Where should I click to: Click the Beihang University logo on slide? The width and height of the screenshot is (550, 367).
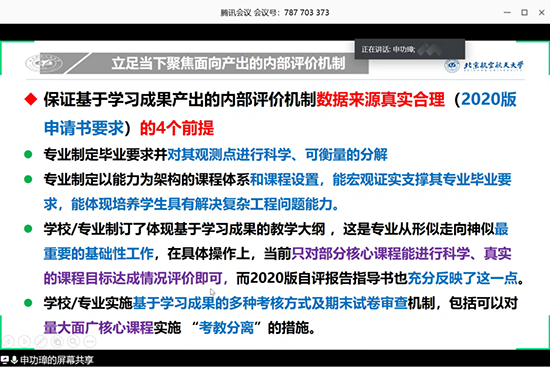(484, 65)
